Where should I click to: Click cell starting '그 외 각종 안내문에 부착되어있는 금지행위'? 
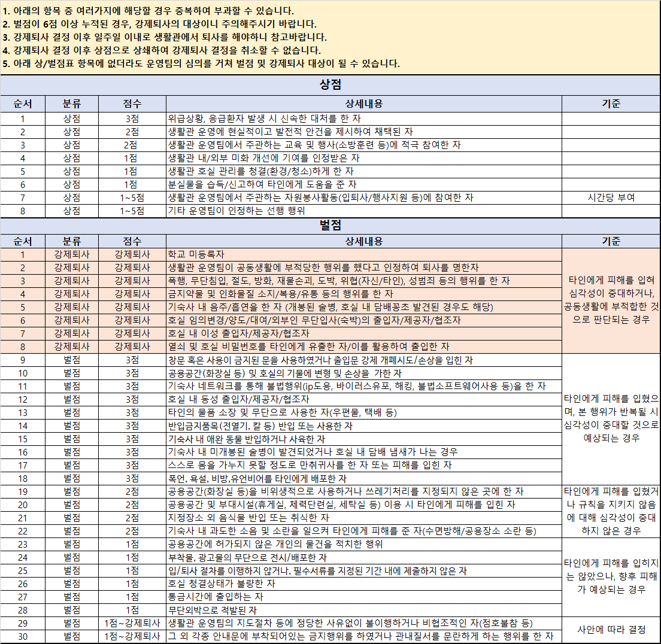pyautogui.click(x=364, y=636)
